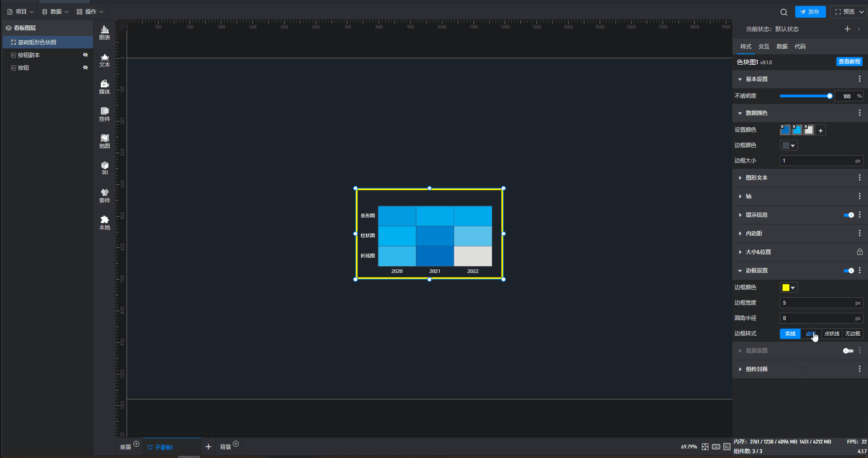Click the search magnifier icon

pyautogui.click(x=783, y=12)
